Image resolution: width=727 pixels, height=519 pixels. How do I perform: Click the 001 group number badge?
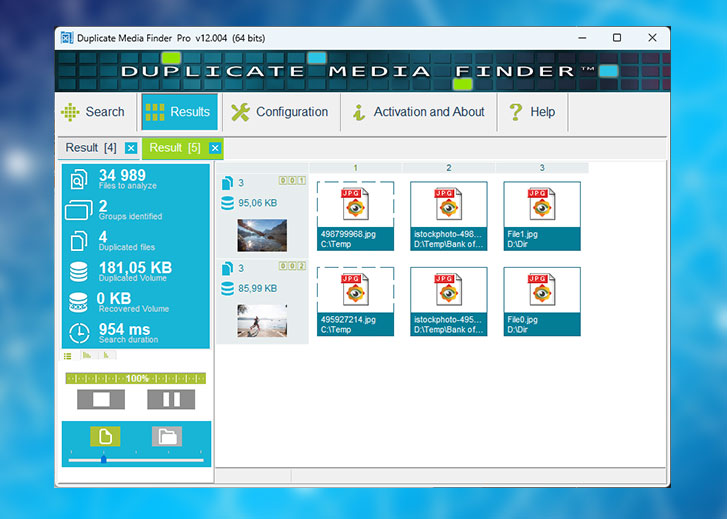292,180
